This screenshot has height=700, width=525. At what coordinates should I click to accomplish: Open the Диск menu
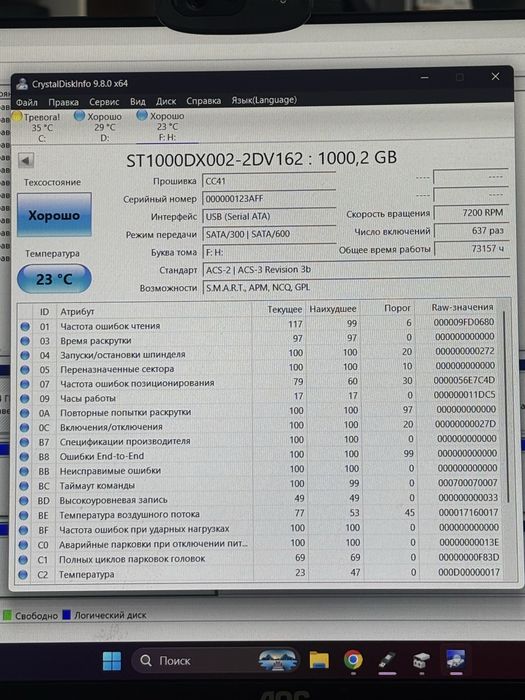point(166,101)
